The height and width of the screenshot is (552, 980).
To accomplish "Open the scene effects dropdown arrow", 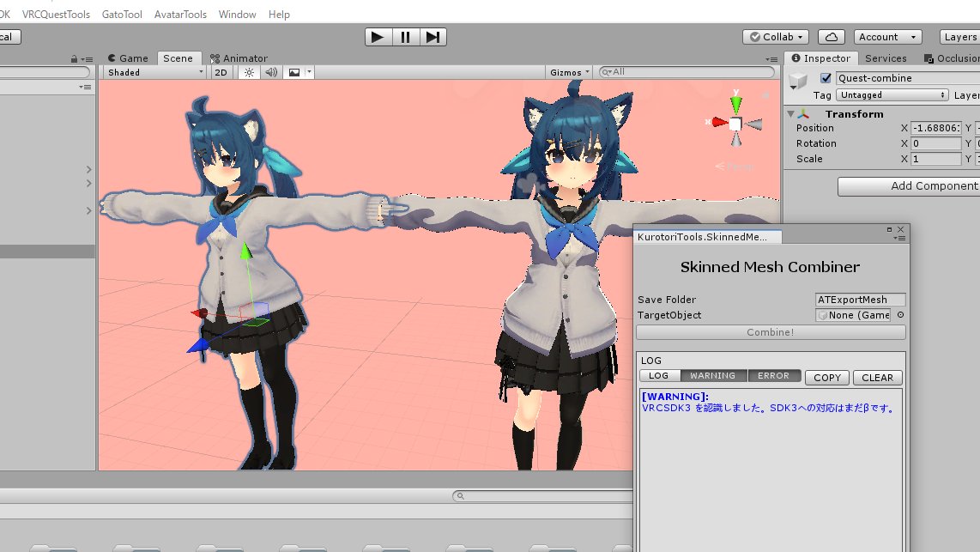I will coord(309,72).
